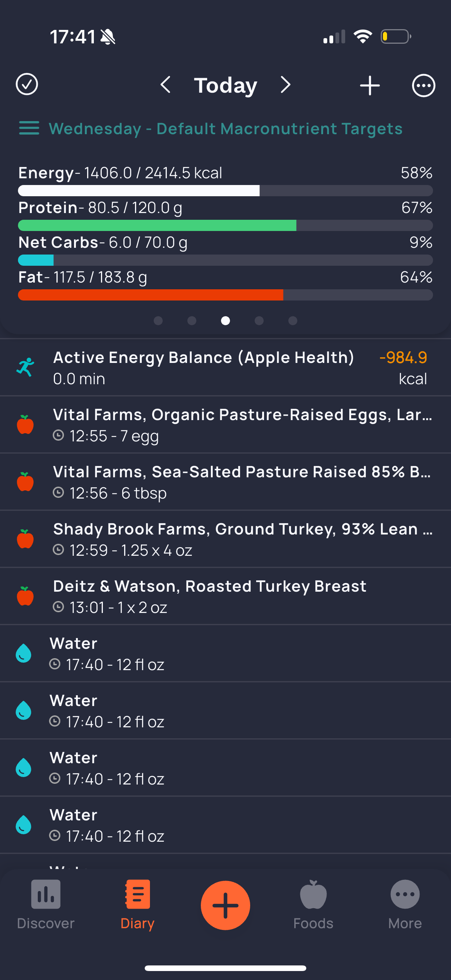
Task: Open the Deitz & Watson Roasted Turkey Breast entry
Action: (x=225, y=596)
